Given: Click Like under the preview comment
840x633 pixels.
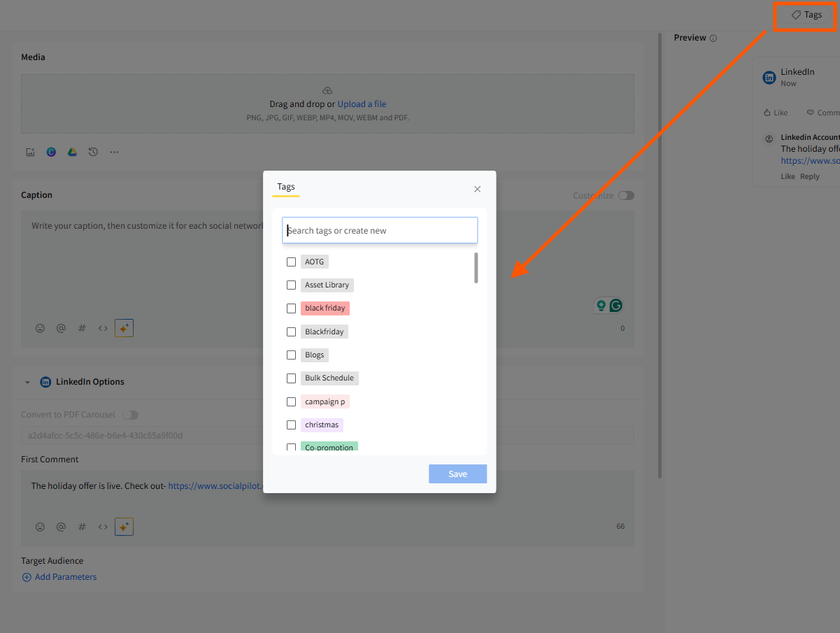Looking at the screenshot, I should tap(788, 176).
